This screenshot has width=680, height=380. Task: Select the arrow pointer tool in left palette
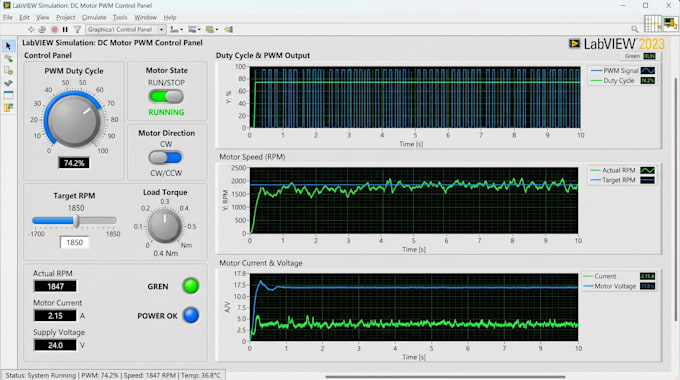[x=8, y=46]
